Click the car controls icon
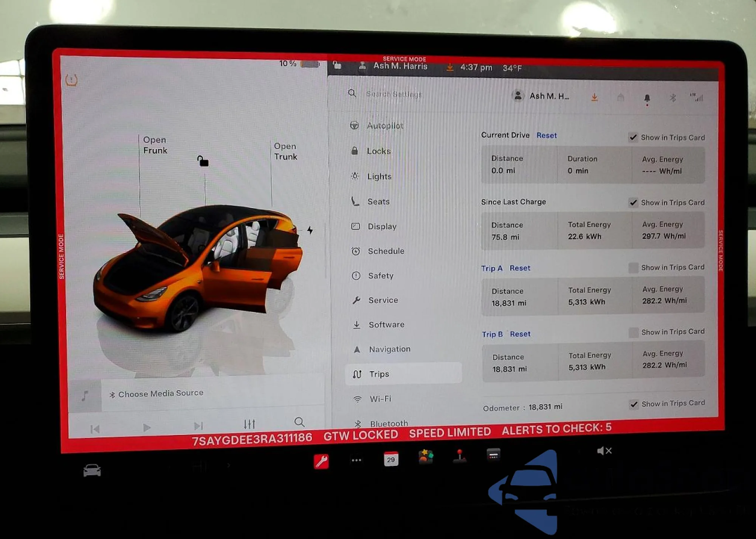Image resolution: width=756 pixels, height=539 pixels. (92, 471)
